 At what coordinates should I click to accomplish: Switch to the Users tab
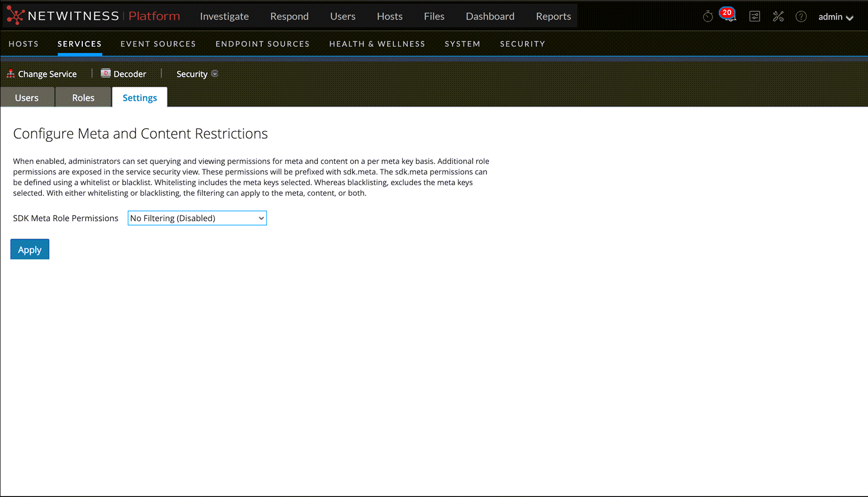pyautogui.click(x=27, y=97)
